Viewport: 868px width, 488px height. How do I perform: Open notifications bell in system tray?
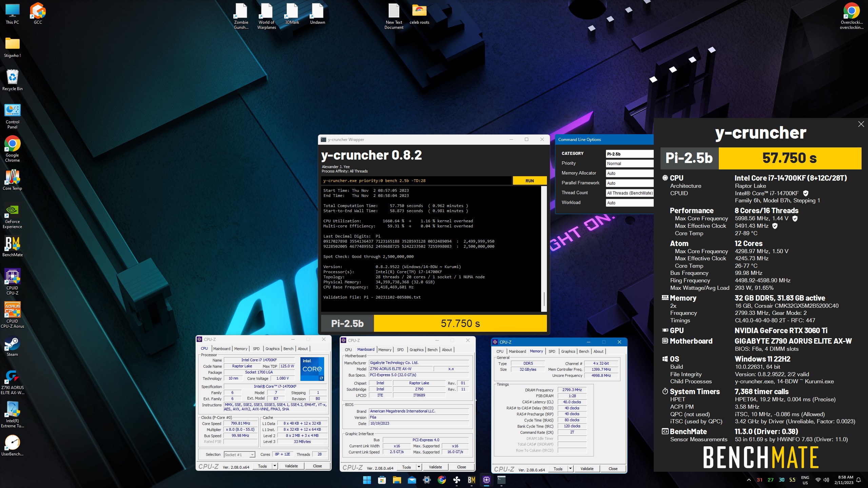click(859, 480)
